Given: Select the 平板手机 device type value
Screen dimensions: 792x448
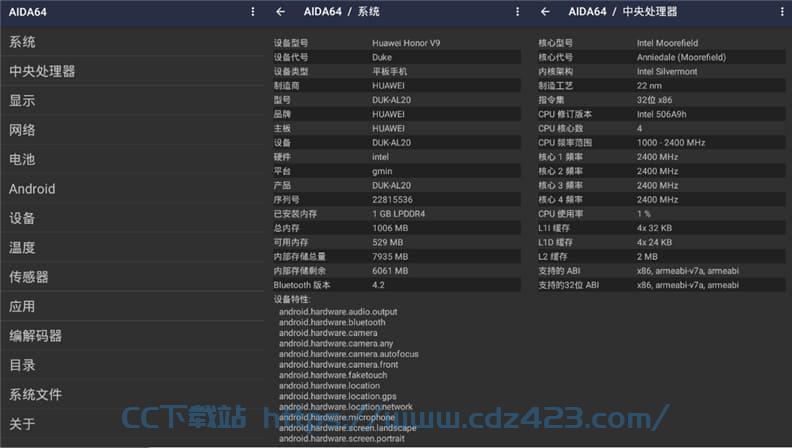Looking at the screenshot, I should coord(389,71).
